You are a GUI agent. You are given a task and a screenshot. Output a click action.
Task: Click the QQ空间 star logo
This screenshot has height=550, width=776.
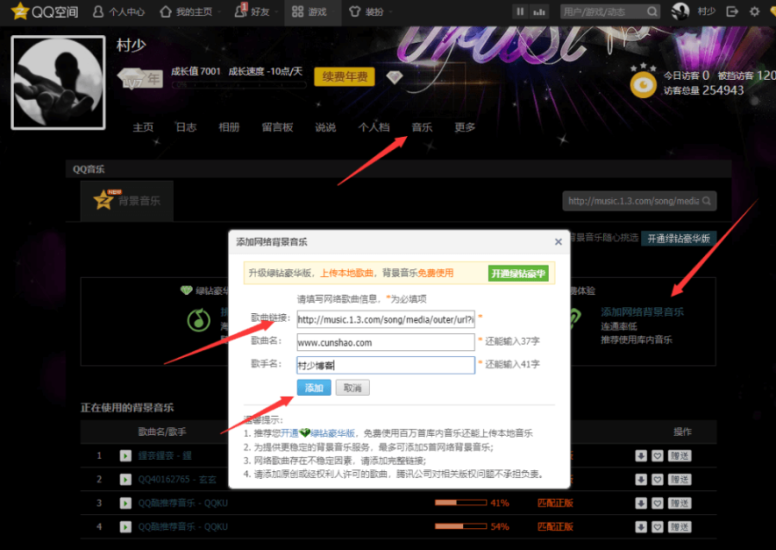point(19,11)
